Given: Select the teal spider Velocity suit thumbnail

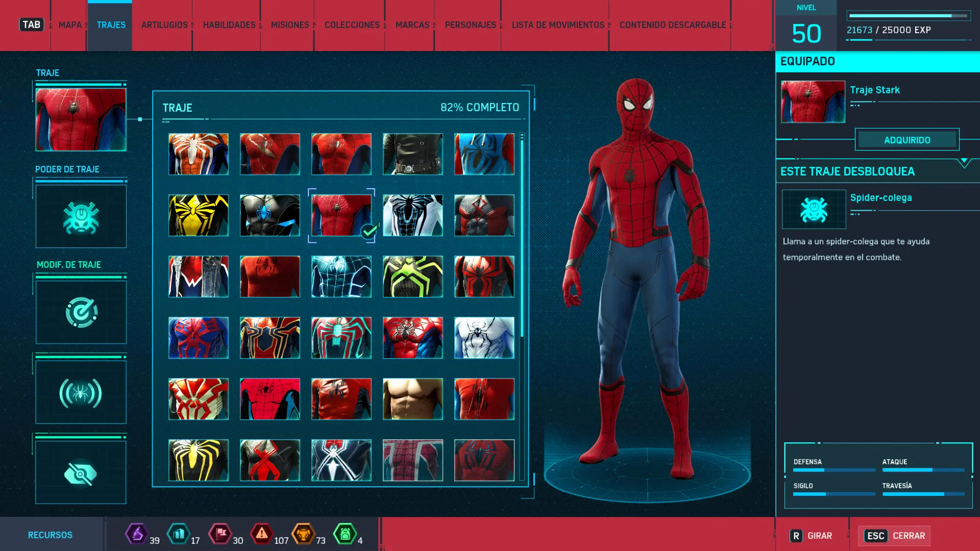Looking at the screenshot, I should [x=341, y=338].
